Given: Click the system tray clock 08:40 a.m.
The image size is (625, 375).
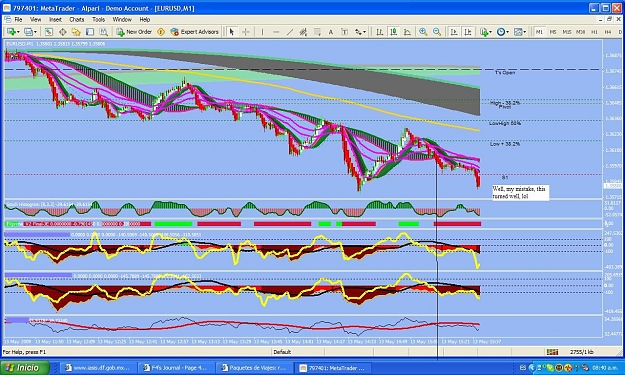Looking at the screenshot, I should 606,368.
